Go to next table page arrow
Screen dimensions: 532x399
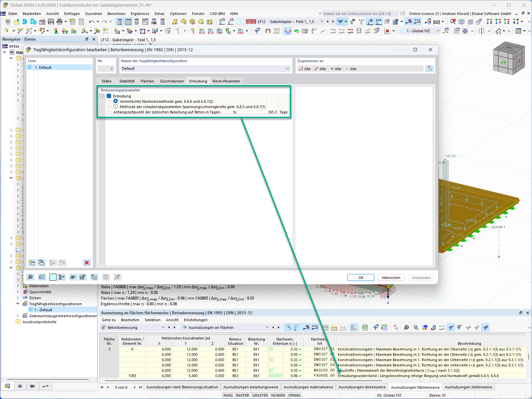click(135, 387)
